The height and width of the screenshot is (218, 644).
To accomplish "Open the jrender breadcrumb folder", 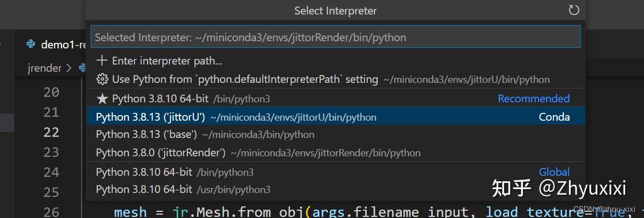I will (x=44, y=68).
